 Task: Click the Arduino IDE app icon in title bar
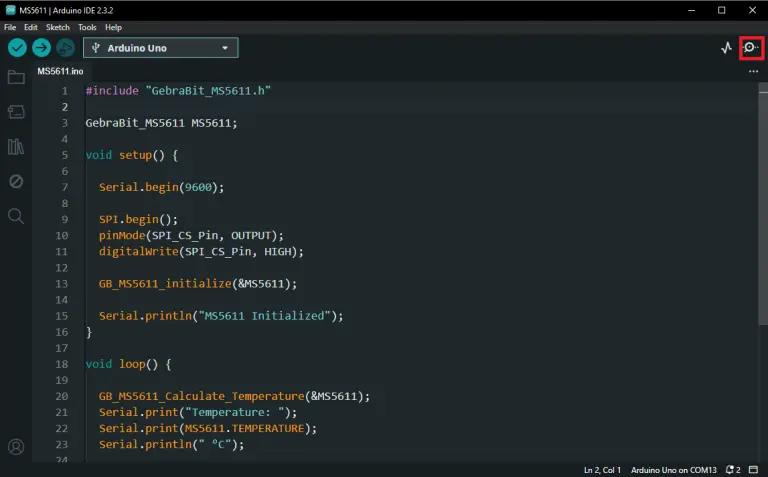(10, 10)
